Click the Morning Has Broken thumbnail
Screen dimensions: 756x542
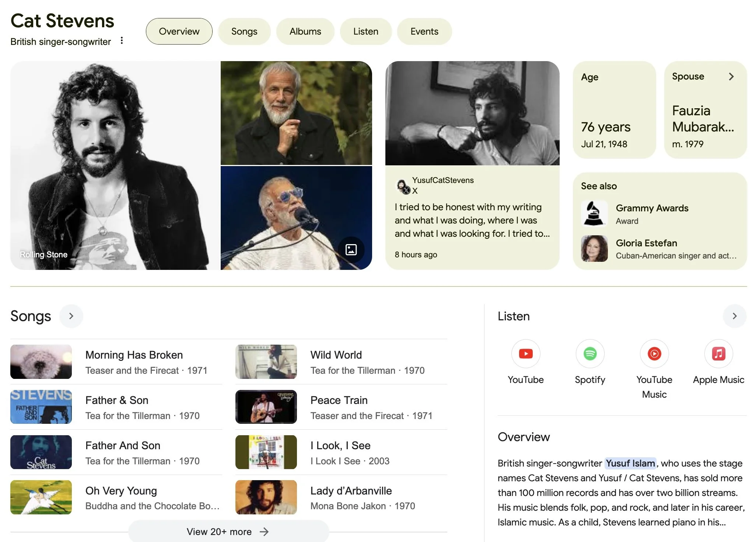[x=41, y=362]
